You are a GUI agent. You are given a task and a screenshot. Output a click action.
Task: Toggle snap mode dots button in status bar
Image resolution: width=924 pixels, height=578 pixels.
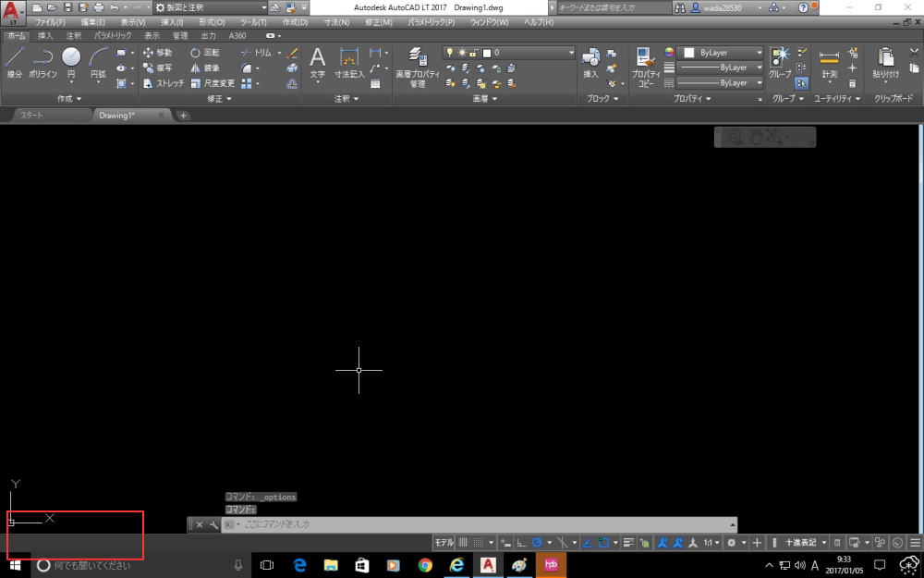point(479,543)
